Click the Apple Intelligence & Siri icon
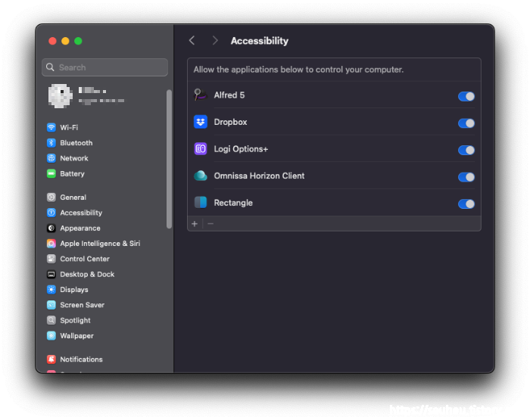Viewport: 530px width, 420px height. (51, 244)
